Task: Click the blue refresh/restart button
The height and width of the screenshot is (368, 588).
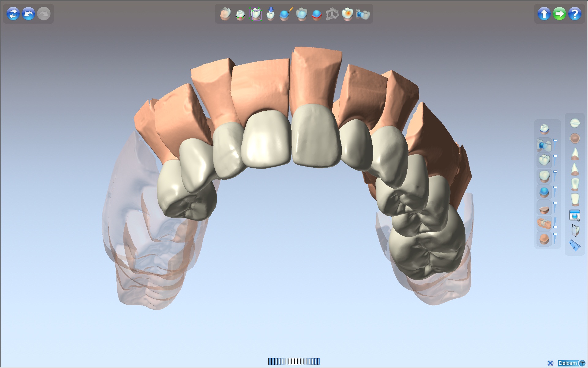Action: [13, 14]
